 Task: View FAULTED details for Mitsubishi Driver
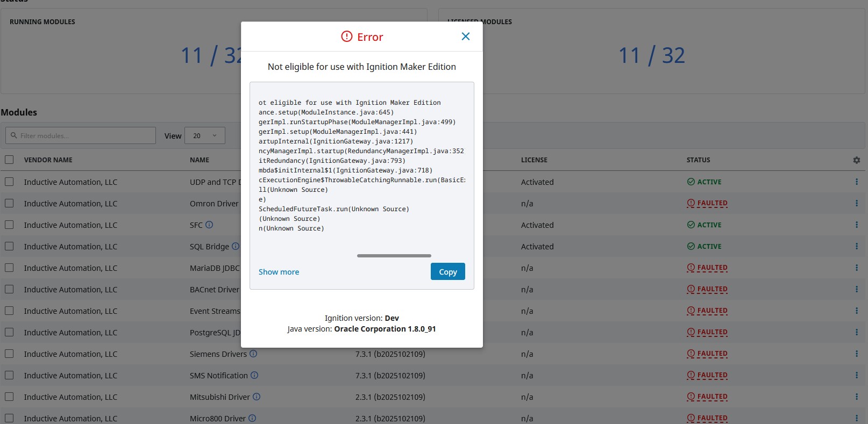[707, 397]
